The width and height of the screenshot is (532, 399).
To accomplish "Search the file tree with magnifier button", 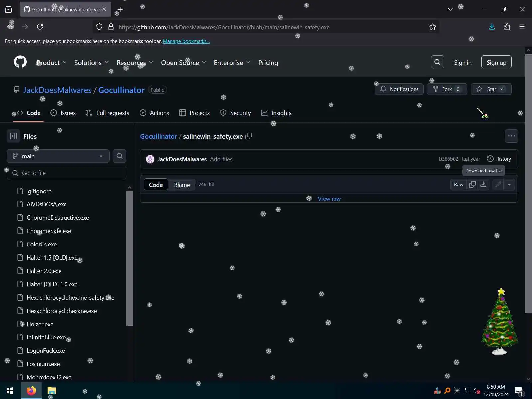I will [x=120, y=156].
